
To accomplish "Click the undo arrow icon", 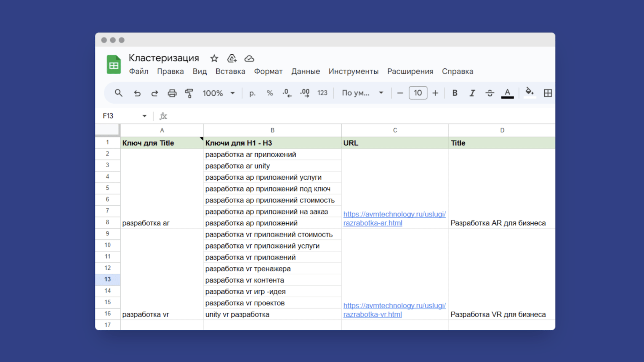I will point(137,93).
